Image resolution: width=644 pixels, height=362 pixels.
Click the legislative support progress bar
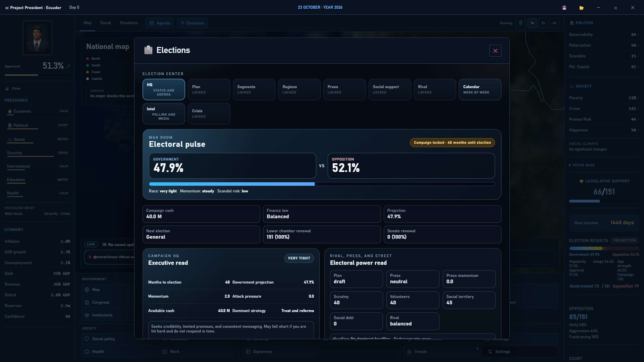(x=604, y=201)
